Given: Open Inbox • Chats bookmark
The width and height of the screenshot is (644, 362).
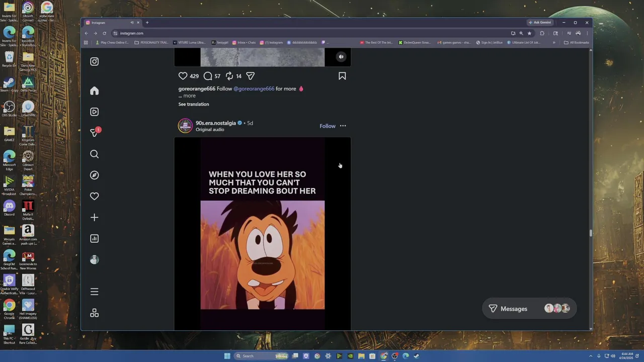Looking at the screenshot, I should click(244, 43).
